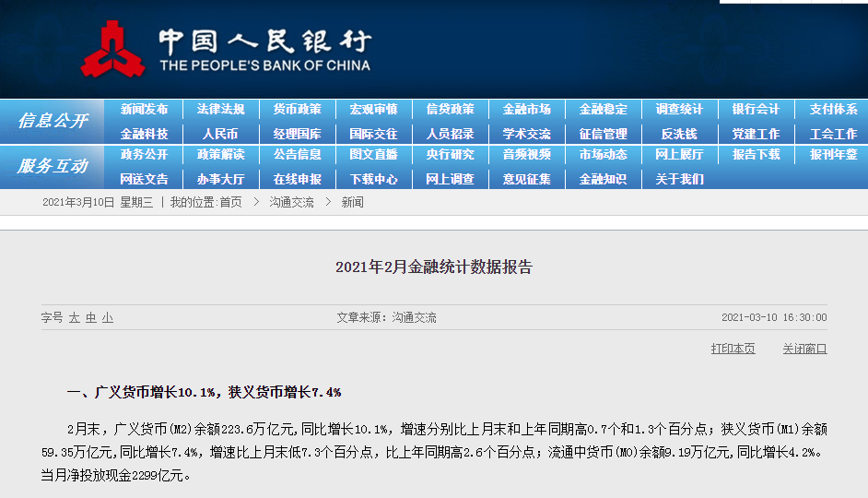Open 金融市场 navigation item
Image resolution: width=868 pixels, height=498 pixels.
click(526, 109)
